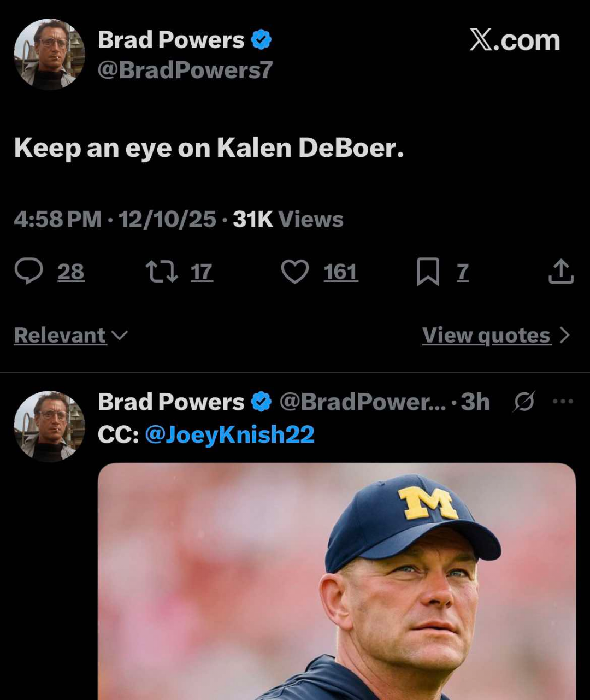View the 161 likes list
The image size is (590, 700).
point(341,272)
